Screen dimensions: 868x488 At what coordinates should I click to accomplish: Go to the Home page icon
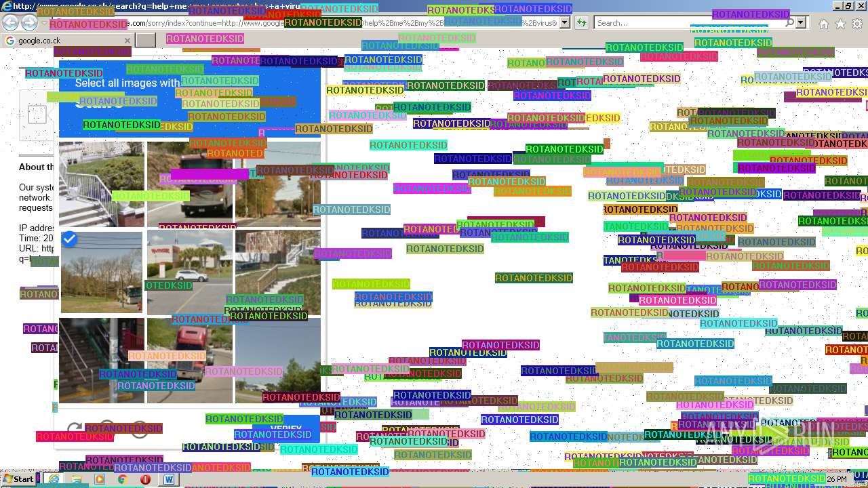point(823,24)
